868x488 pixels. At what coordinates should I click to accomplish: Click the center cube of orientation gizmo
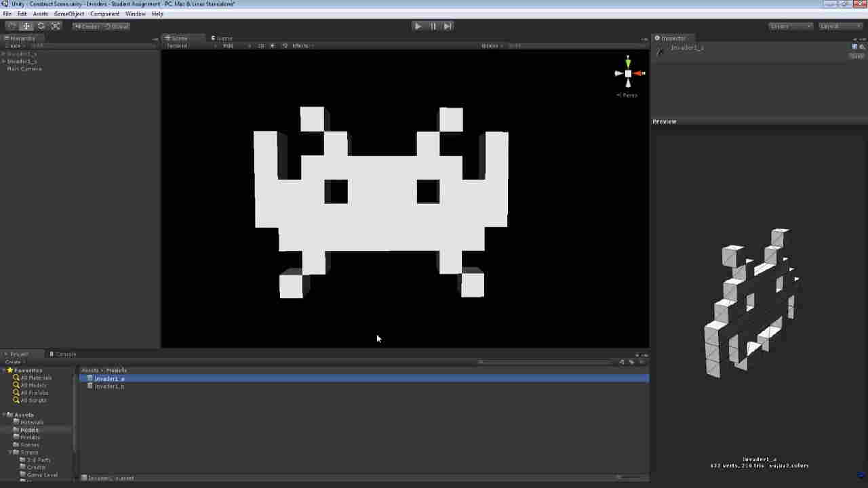pyautogui.click(x=628, y=73)
